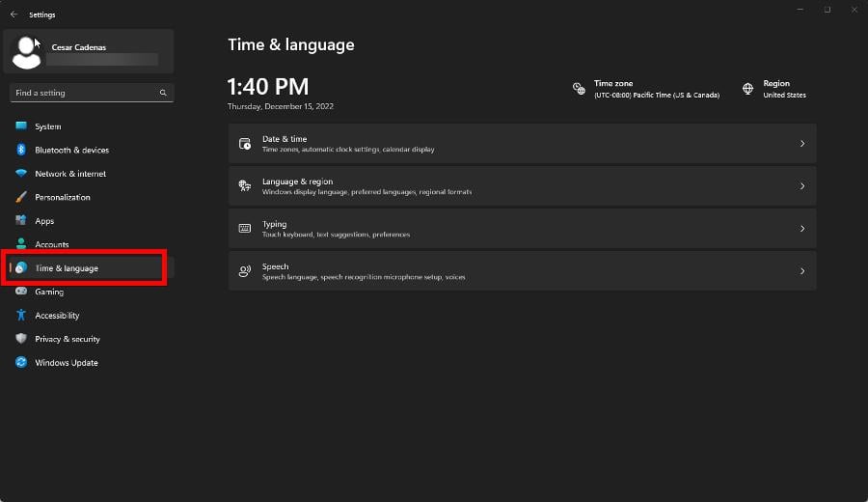Click in the Find a setting search box
Image resolution: width=868 pixels, height=502 pixels.
point(92,93)
